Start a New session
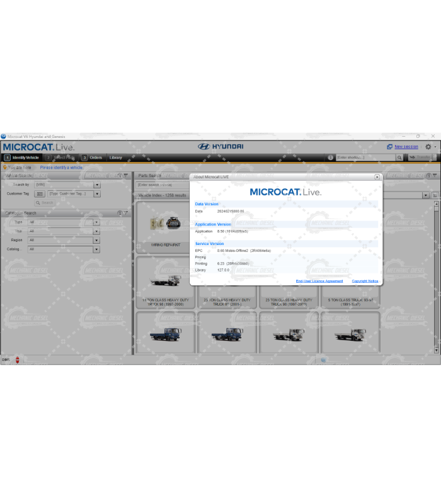Image resolution: width=441 pixels, height=504 pixels. pyautogui.click(x=406, y=147)
